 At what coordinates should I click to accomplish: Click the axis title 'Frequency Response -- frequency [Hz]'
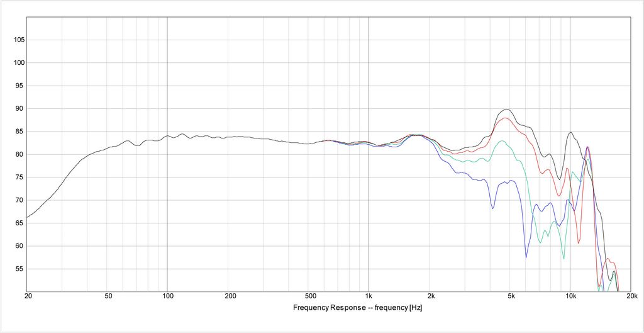click(x=357, y=308)
